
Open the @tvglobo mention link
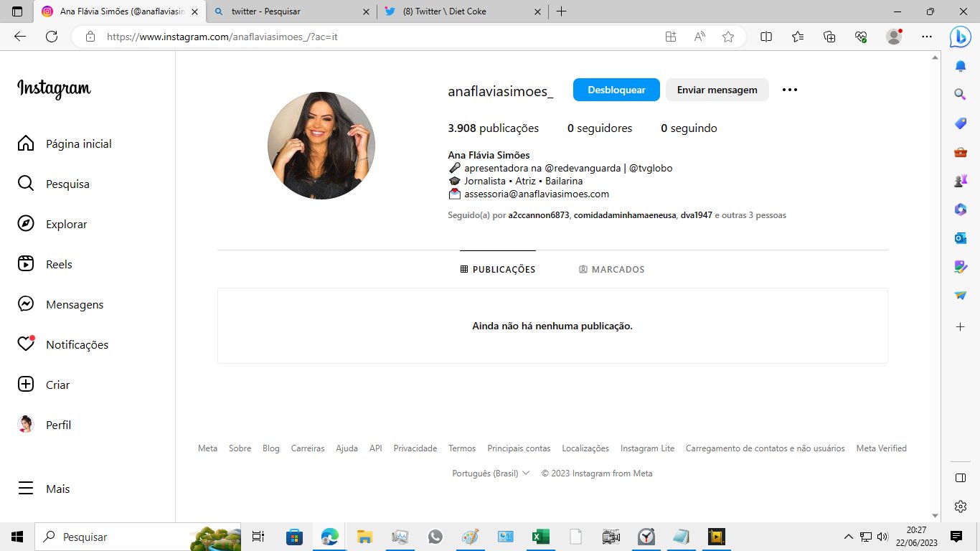(651, 168)
